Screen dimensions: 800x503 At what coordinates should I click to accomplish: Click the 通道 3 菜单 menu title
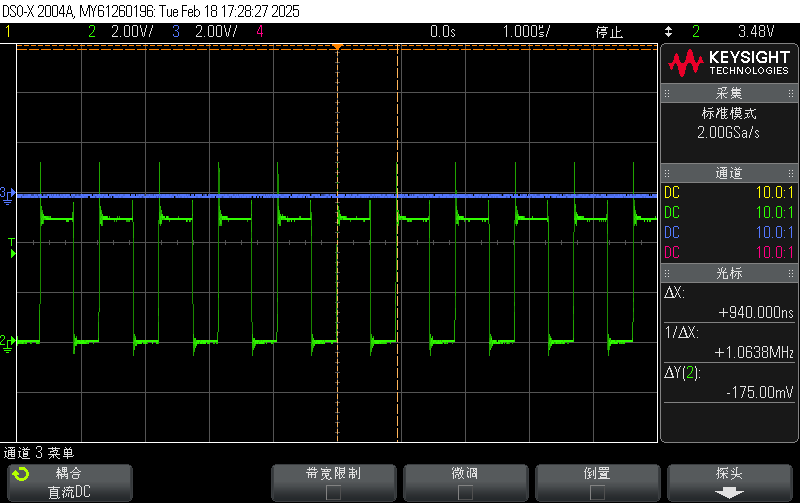click(39, 453)
